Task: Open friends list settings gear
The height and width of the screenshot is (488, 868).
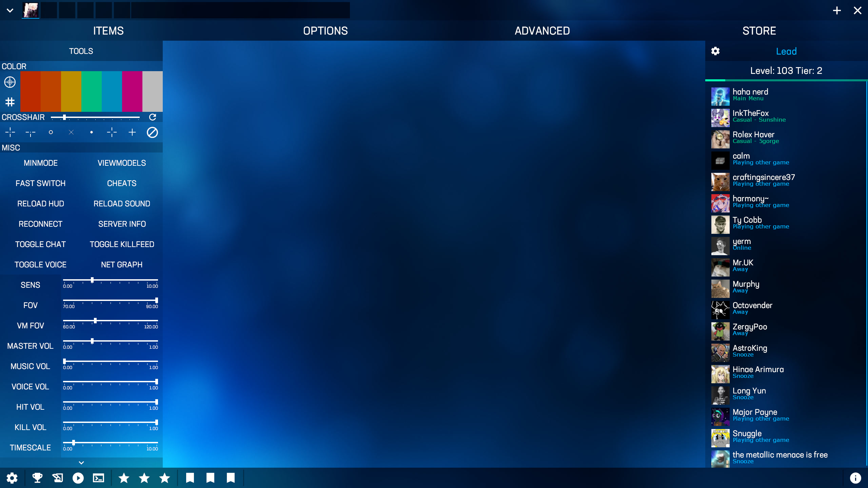Action: pyautogui.click(x=715, y=51)
